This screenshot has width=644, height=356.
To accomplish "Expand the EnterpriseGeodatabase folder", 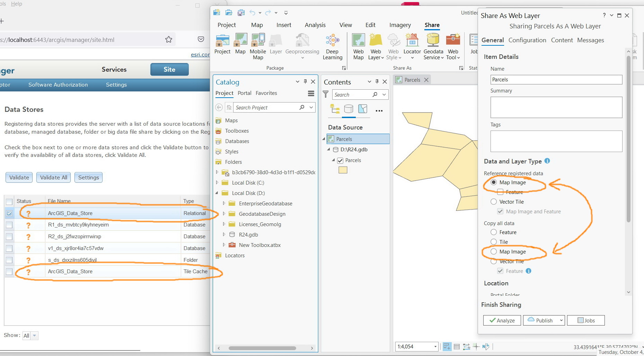I will click(224, 203).
